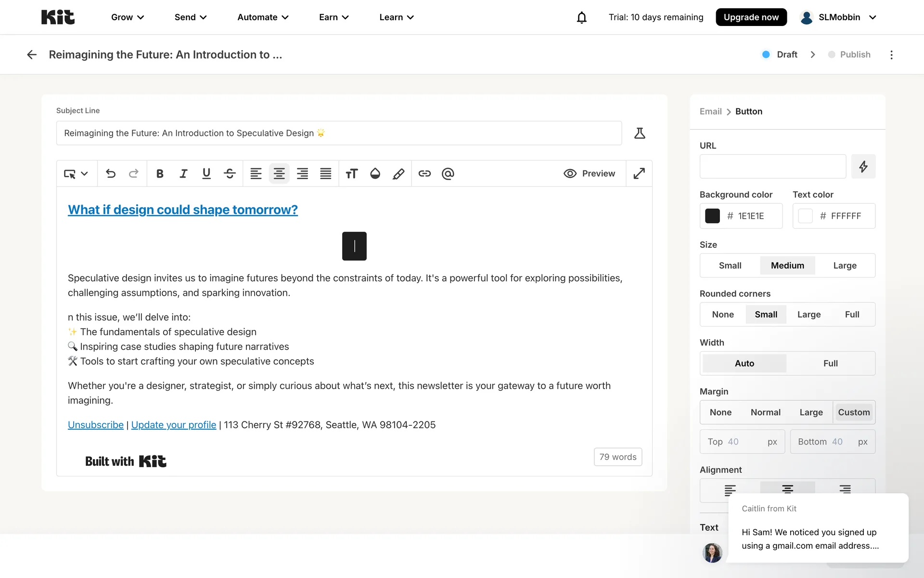Screen dimensions: 924x578
Task: Click the lightning bolt beside the URL field
Action: click(x=863, y=167)
